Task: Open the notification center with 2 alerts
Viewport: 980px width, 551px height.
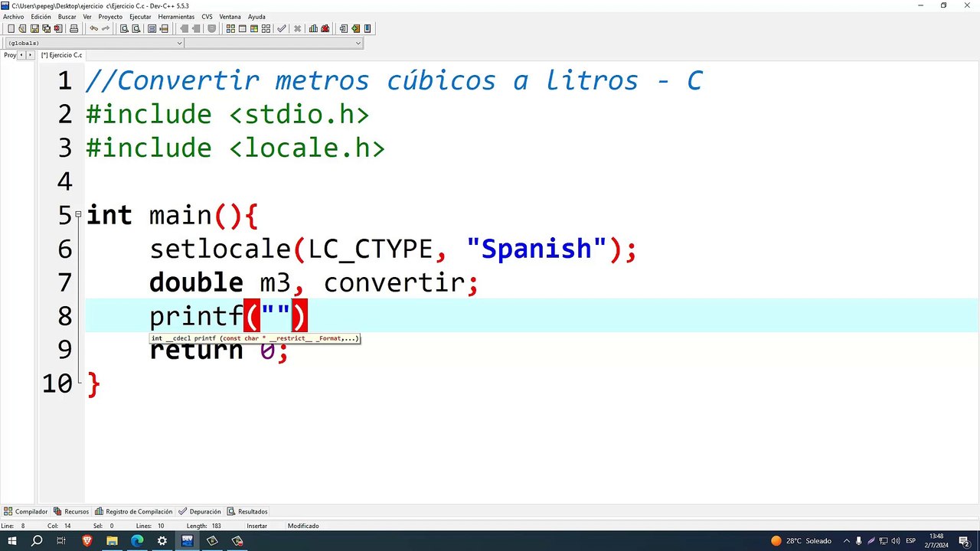Action: (x=965, y=541)
